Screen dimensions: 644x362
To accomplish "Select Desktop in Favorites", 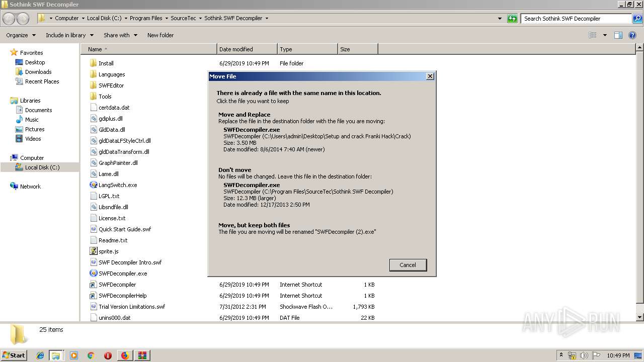I will pyautogui.click(x=35, y=62).
